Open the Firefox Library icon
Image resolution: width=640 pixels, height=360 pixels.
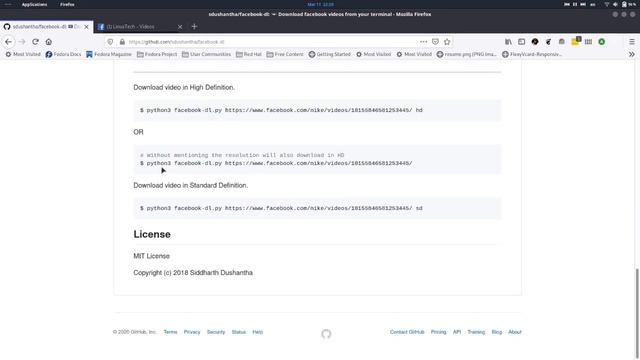pos(508,42)
